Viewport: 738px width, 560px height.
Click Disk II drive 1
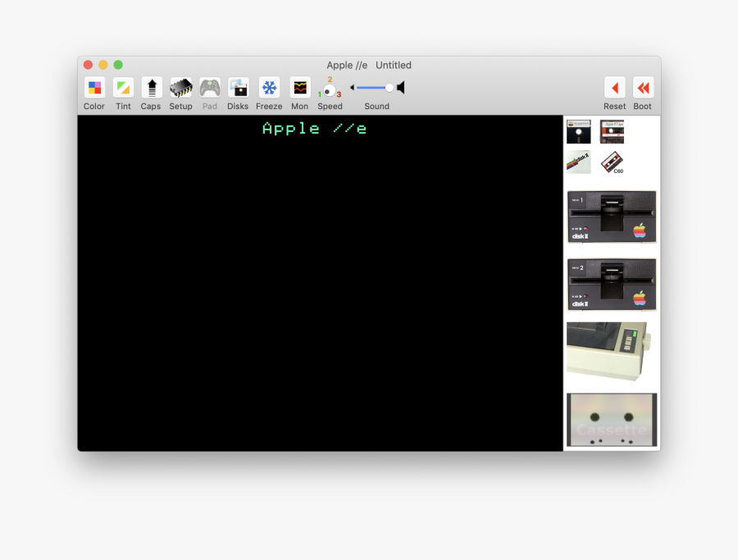coord(612,216)
